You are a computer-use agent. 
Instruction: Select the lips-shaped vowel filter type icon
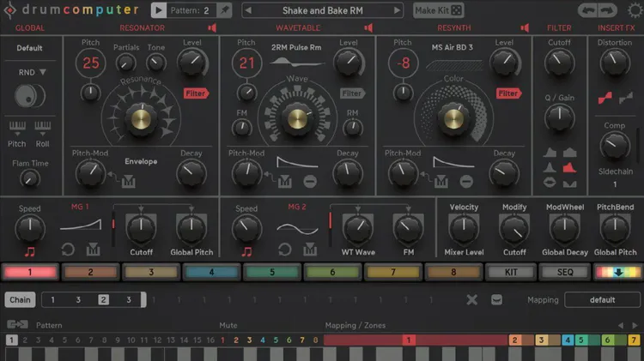[550, 182]
